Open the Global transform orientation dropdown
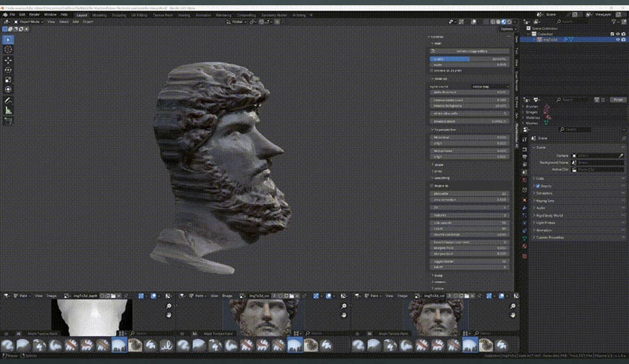This screenshot has width=629, height=364. [x=237, y=22]
